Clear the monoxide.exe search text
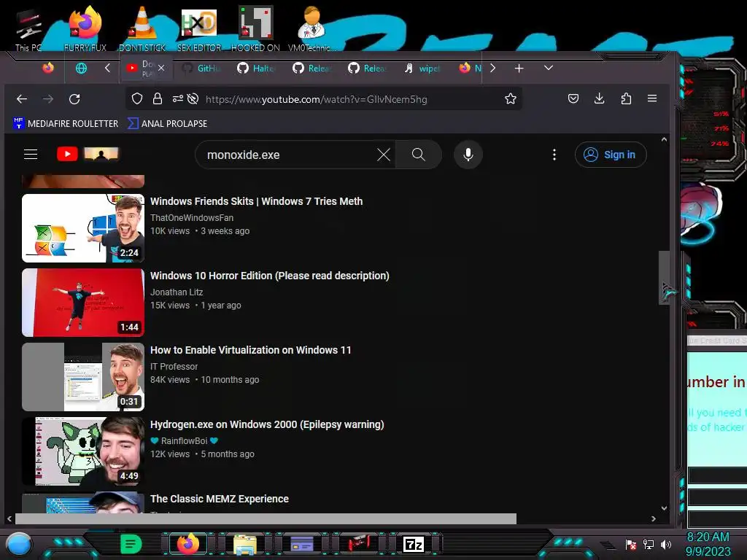Viewport: 747px width, 560px height. click(x=384, y=155)
